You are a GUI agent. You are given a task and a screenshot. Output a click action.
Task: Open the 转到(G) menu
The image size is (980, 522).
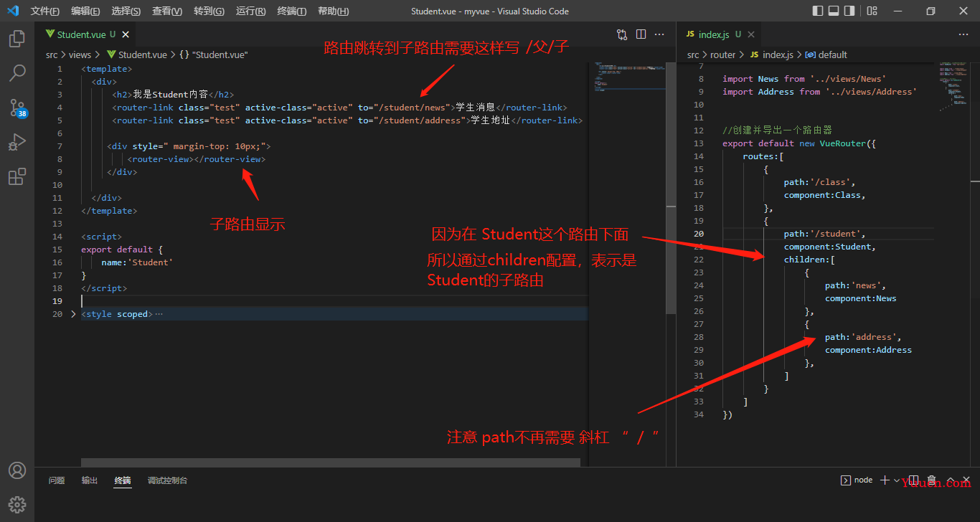point(209,11)
